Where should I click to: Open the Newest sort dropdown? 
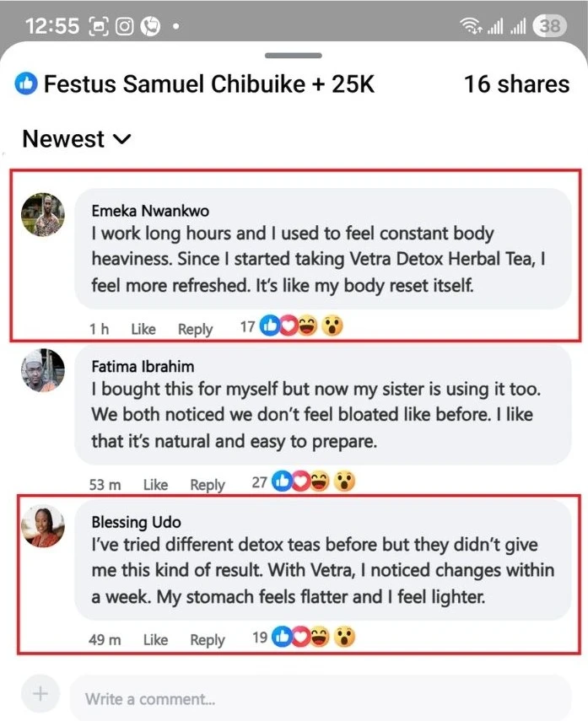coord(77,139)
